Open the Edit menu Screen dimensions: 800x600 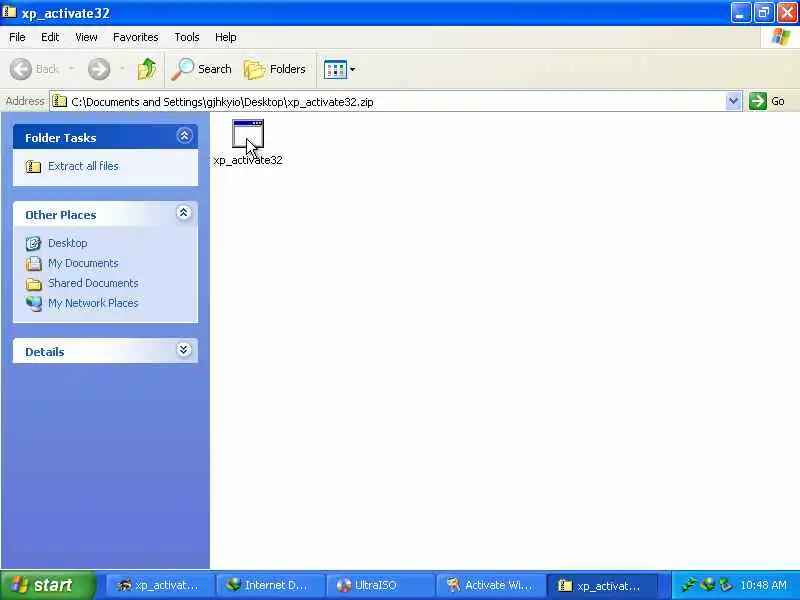[50, 37]
